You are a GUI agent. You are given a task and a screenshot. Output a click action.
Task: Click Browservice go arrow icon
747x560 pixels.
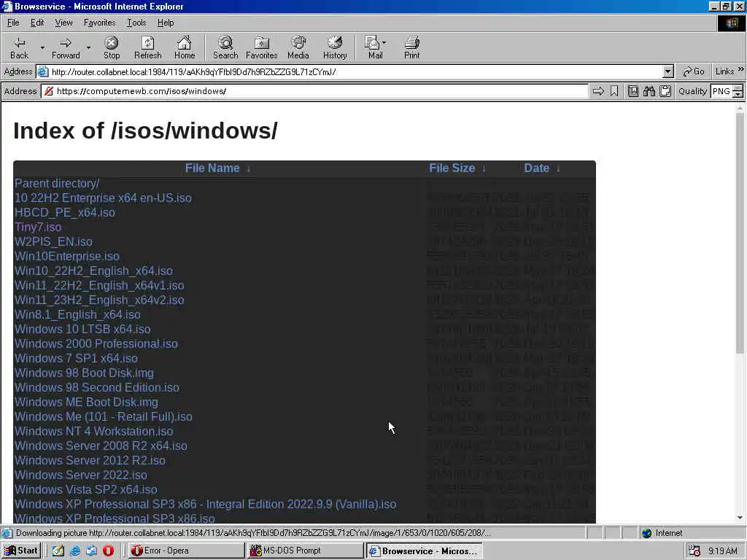pyautogui.click(x=598, y=91)
